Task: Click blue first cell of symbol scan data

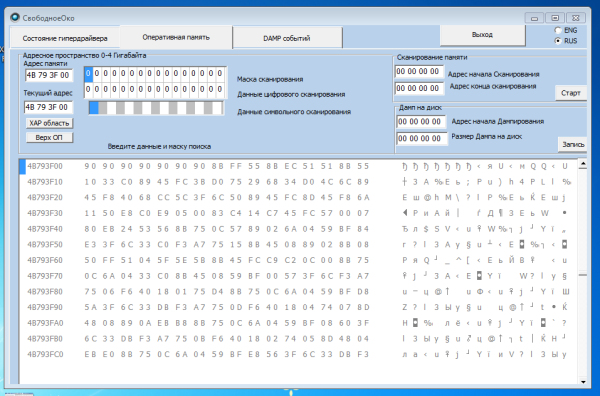Action: pos(94,108)
